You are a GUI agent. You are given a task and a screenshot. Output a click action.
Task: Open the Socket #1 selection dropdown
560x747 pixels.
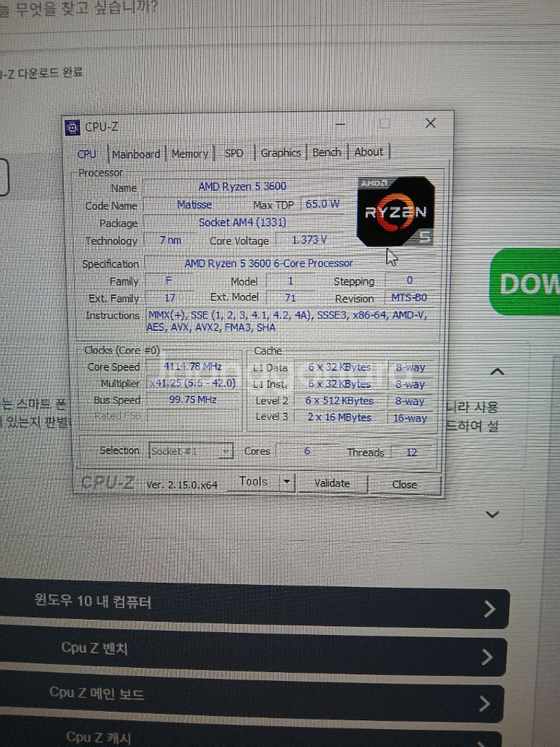click(x=191, y=450)
